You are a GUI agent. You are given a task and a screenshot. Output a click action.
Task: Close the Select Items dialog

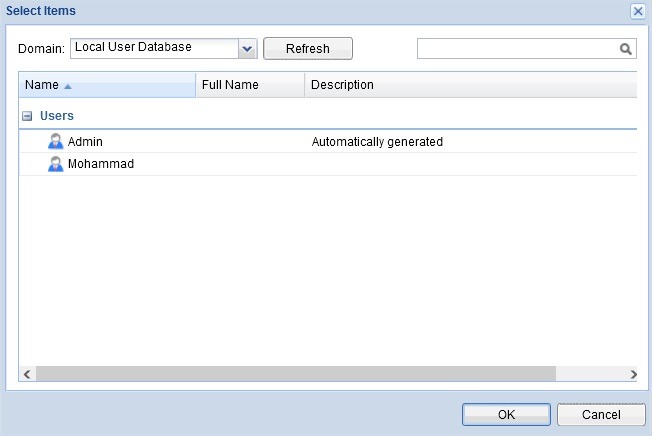pyautogui.click(x=637, y=11)
